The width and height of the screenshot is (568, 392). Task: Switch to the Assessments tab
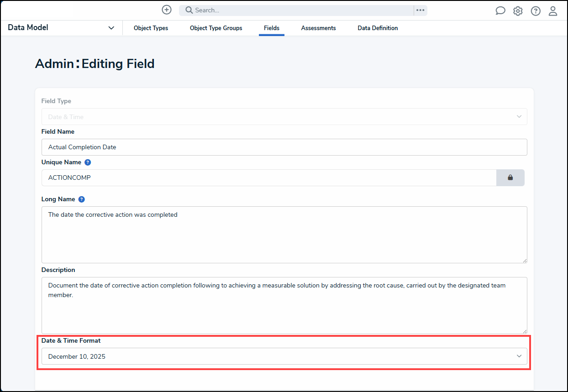click(x=318, y=28)
